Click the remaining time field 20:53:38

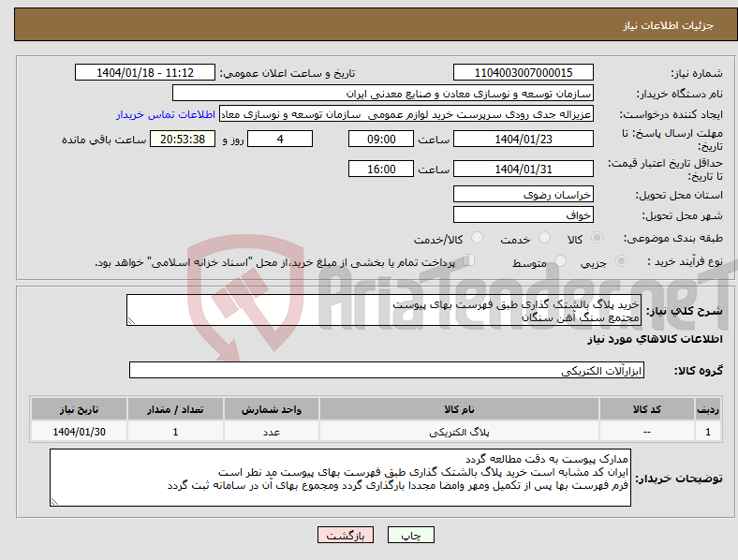tap(183, 139)
